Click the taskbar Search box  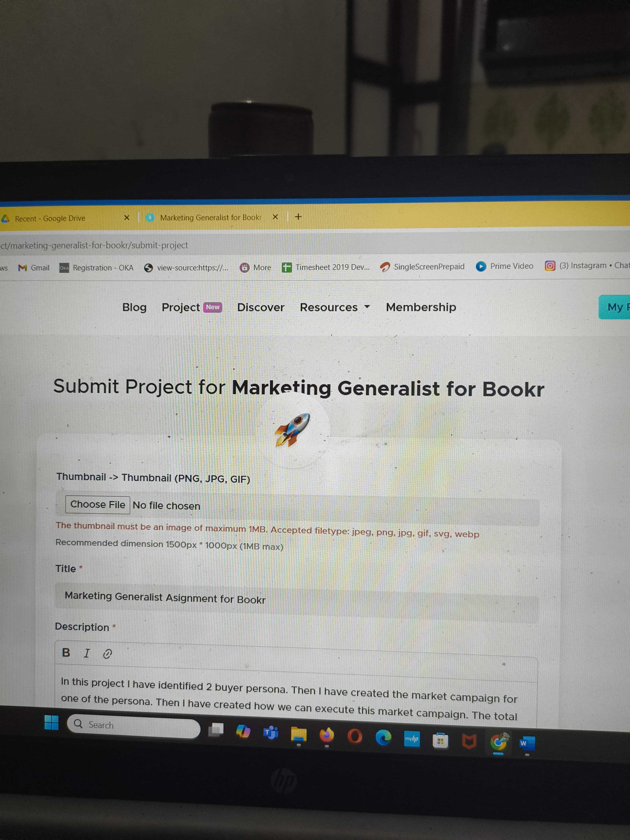tap(134, 726)
